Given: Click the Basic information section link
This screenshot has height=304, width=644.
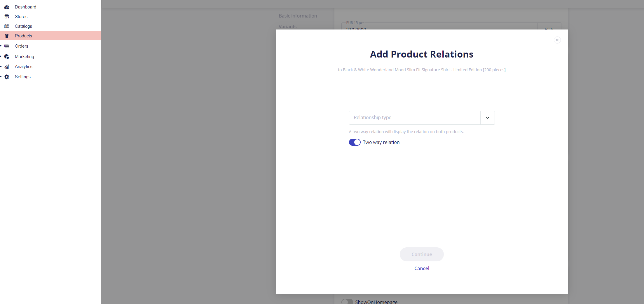Looking at the screenshot, I should tap(298, 16).
